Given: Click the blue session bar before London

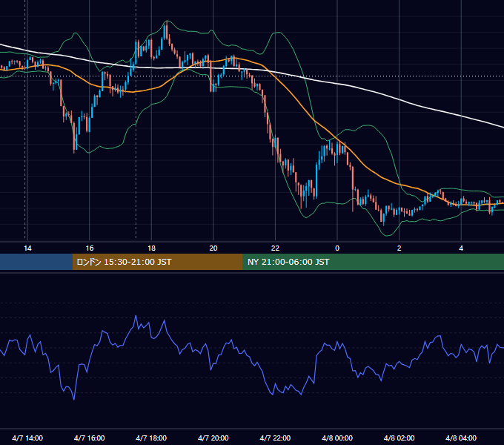Looking at the screenshot, I should tap(36, 262).
